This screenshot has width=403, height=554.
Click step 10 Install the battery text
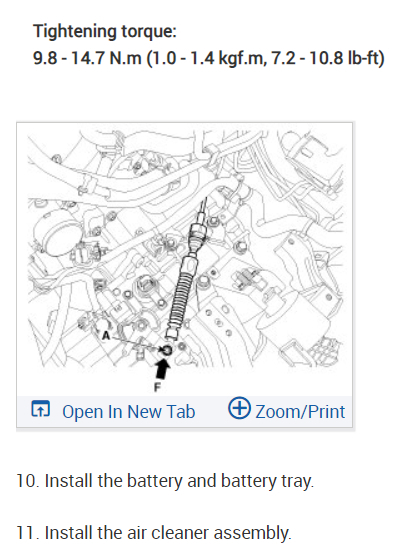[x=165, y=481]
